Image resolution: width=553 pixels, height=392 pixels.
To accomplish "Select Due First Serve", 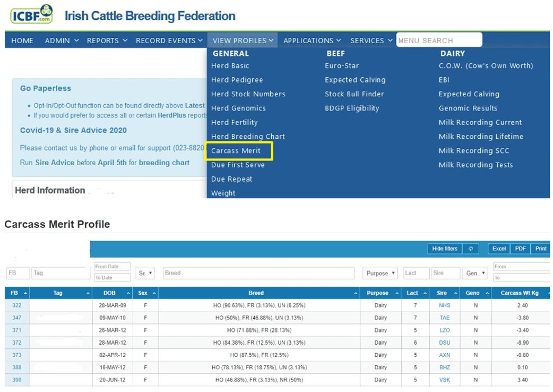I will (238, 165).
